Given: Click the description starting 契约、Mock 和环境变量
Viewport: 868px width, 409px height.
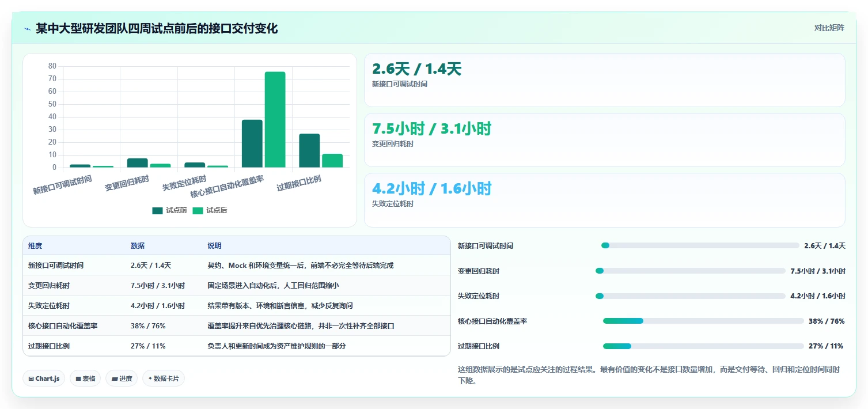Looking at the screenshot, I should click(x=301, y=266).
